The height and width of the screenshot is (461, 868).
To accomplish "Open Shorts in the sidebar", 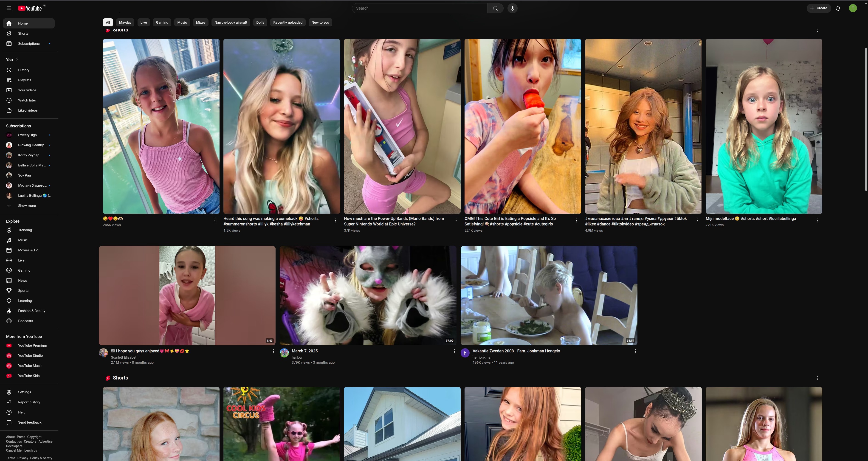I will [x=29, y=33].
